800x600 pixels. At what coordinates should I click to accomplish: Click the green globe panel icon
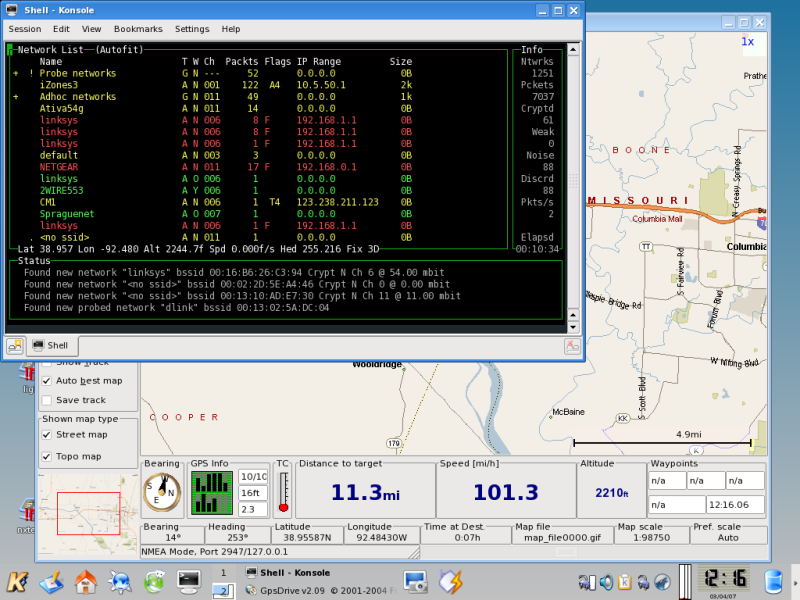coord(154,582)
